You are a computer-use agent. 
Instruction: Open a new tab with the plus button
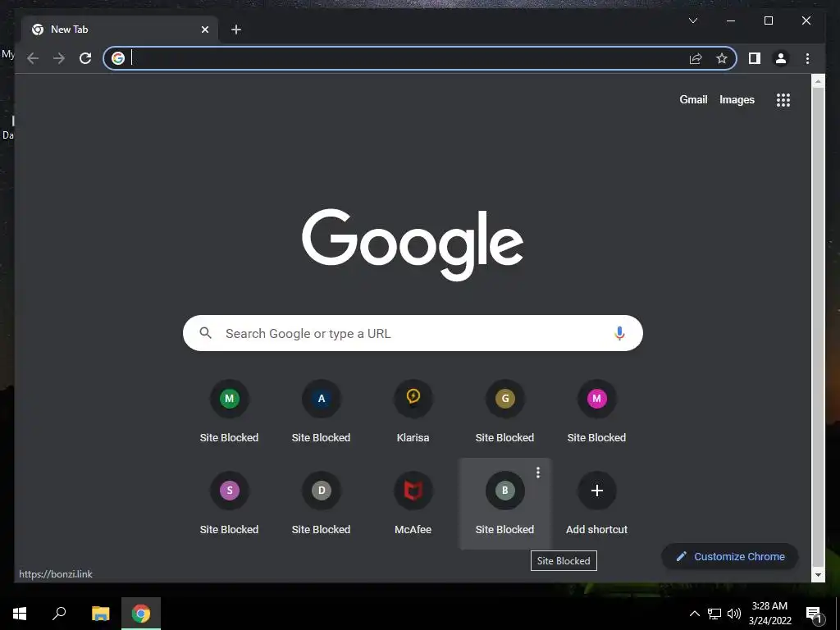tap(236, 30)
